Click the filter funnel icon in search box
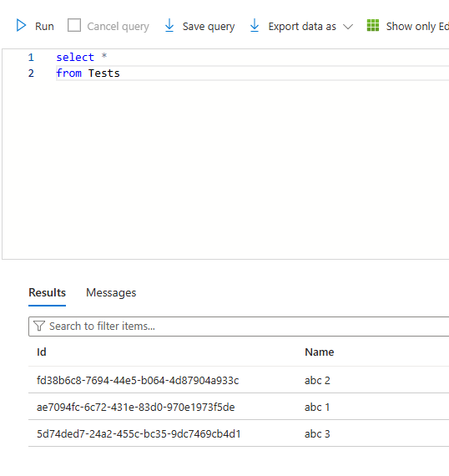The height and width of the screenshot is (476, 449). click(39, 326)
